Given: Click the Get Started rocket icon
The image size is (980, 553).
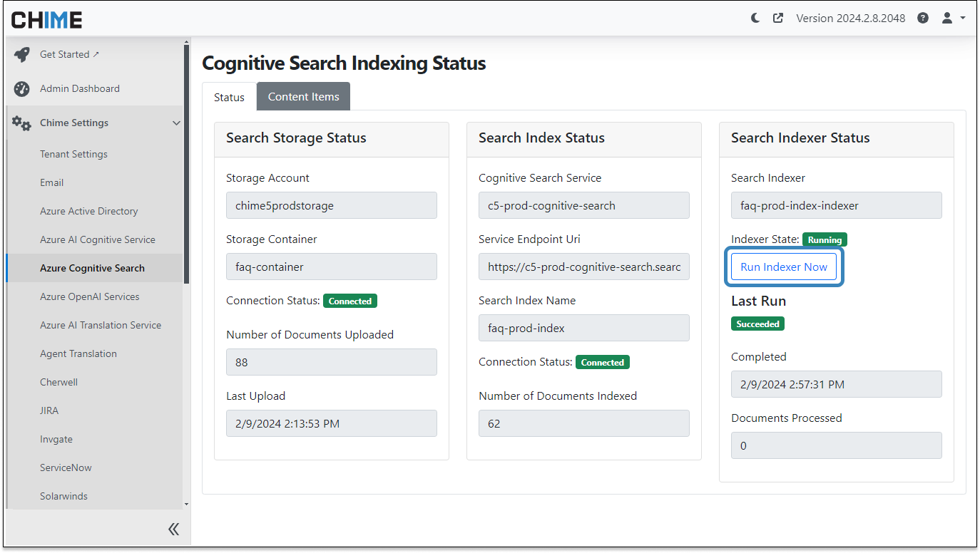Looking at the screenshot, I should point(21,54).
